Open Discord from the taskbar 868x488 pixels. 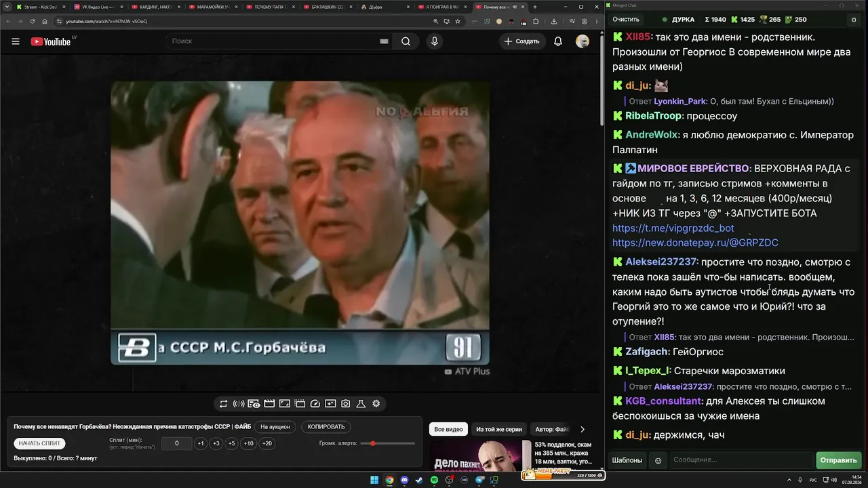pos(404,481)
